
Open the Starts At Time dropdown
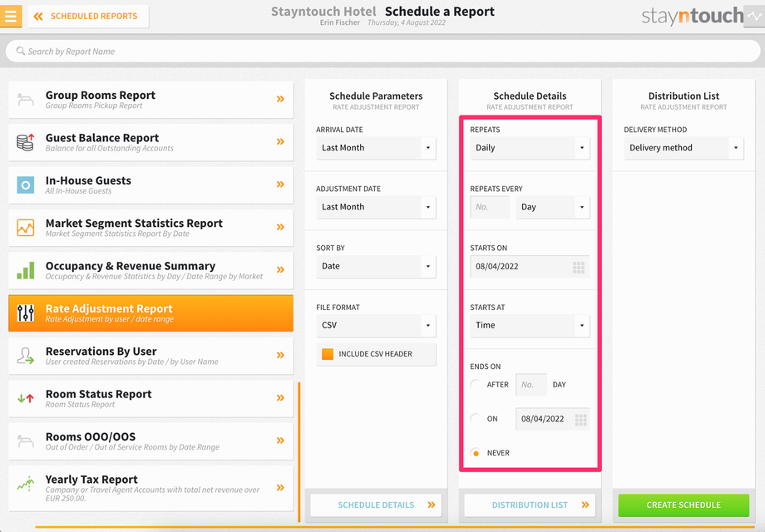click(x=530, y=325)
